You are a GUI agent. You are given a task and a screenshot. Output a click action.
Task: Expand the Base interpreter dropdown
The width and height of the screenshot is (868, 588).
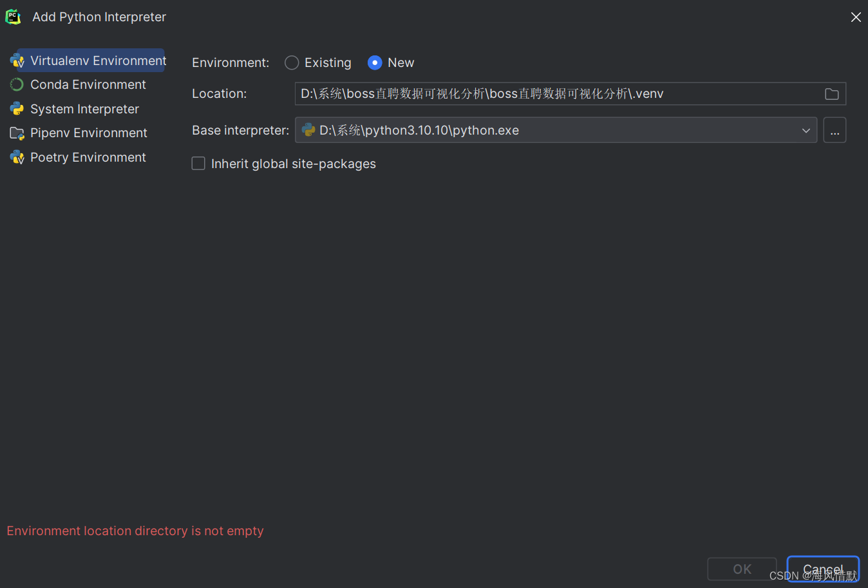point(806,130)
